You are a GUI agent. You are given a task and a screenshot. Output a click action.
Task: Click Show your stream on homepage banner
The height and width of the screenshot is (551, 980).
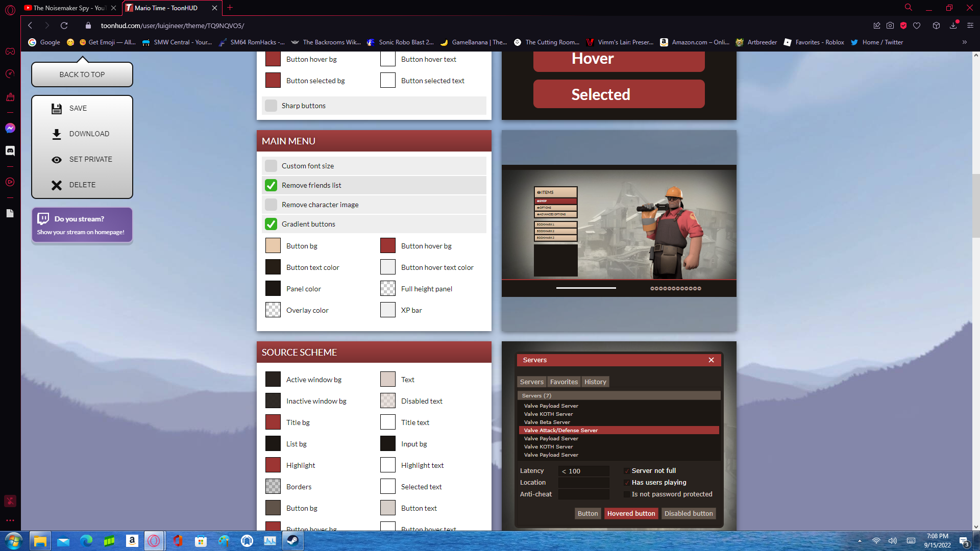tap(82, 225)
